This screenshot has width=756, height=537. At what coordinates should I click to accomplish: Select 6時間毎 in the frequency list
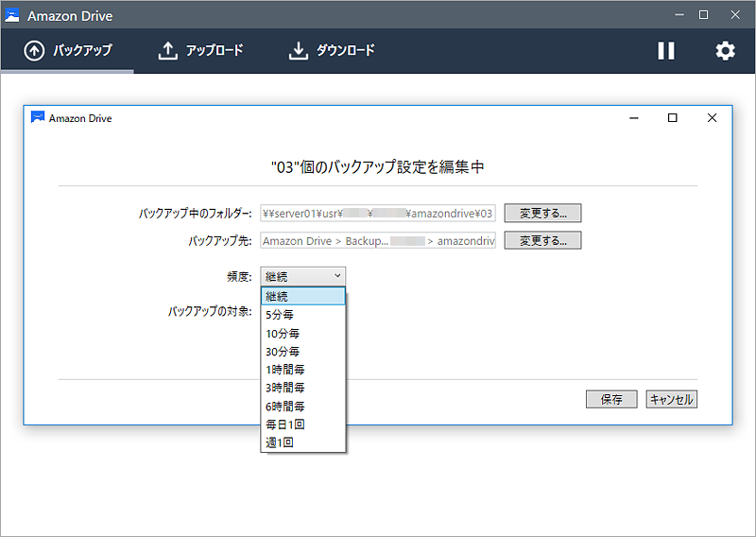coord(303,407)
